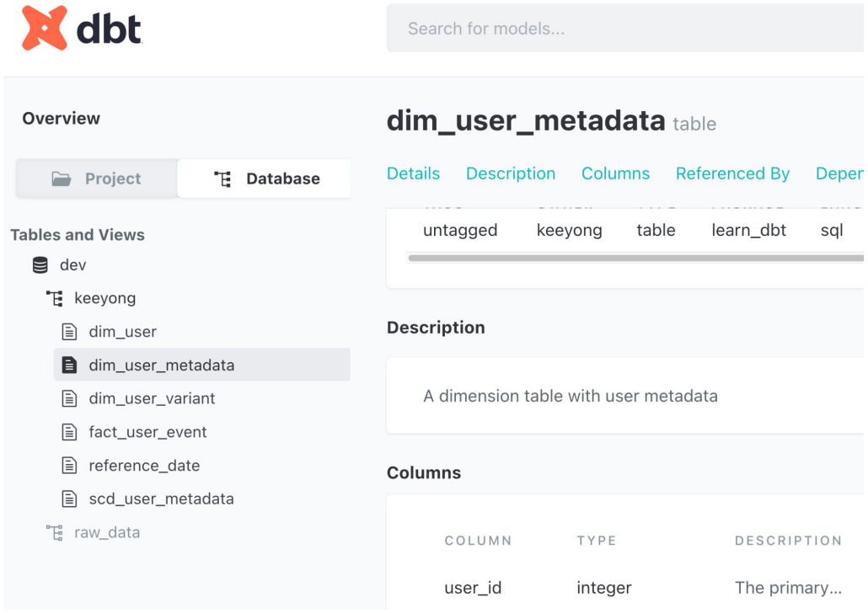Click the horizontal scrollbar under details
Viewport: 868px width, 613px height.
click(634, 259)
